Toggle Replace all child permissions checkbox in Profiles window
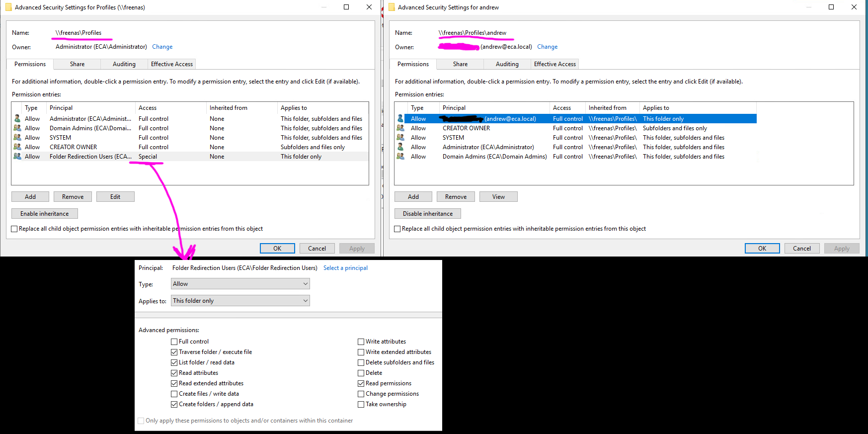 14,229
